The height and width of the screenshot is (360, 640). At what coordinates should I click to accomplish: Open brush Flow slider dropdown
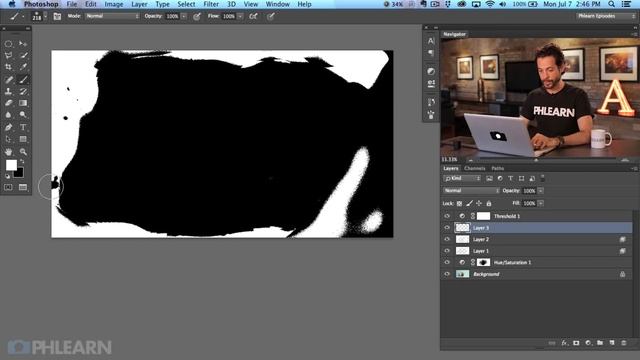click(x=240, y=16)
